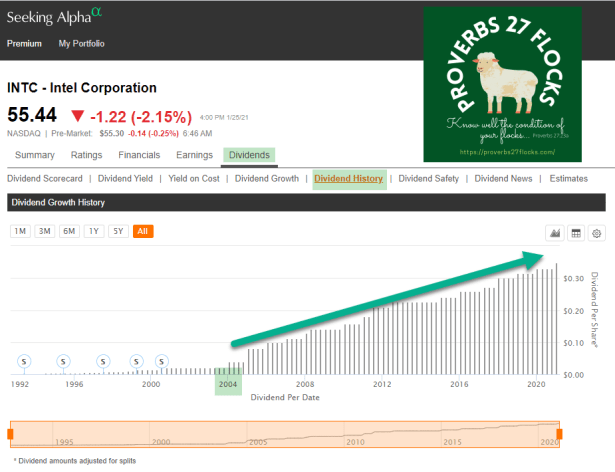Open the Dividend Safety section
The image size is (615, 472).
click(x=428, y=179)
